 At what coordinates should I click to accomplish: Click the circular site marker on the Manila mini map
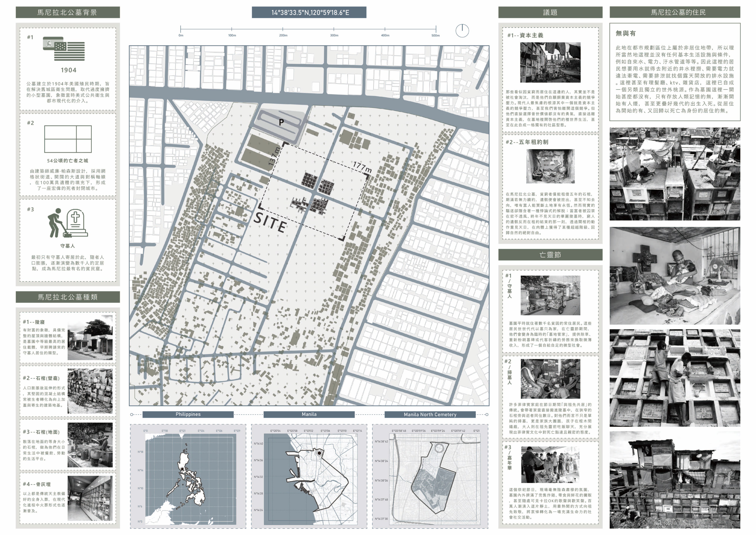(x=319, y=453)
